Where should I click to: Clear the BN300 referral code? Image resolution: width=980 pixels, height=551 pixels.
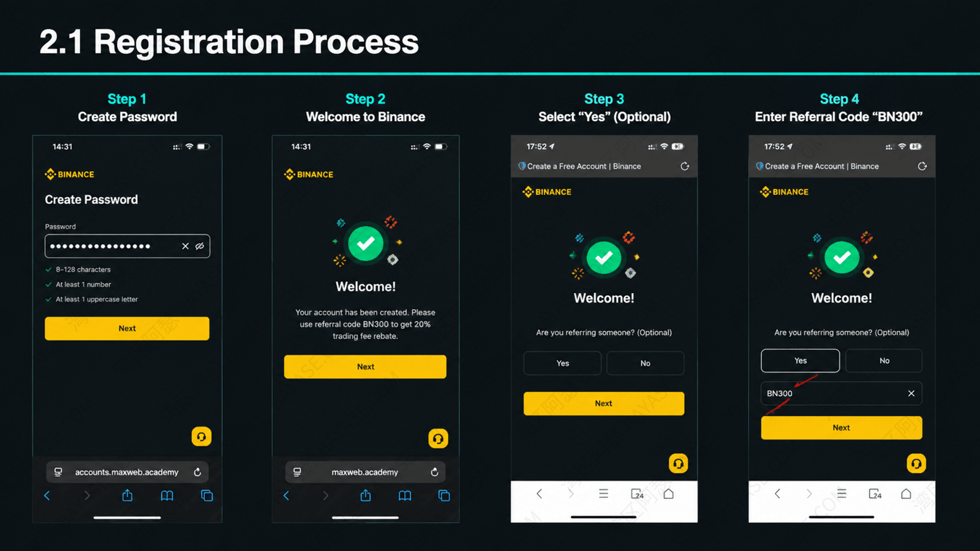(x=911, y=394)
